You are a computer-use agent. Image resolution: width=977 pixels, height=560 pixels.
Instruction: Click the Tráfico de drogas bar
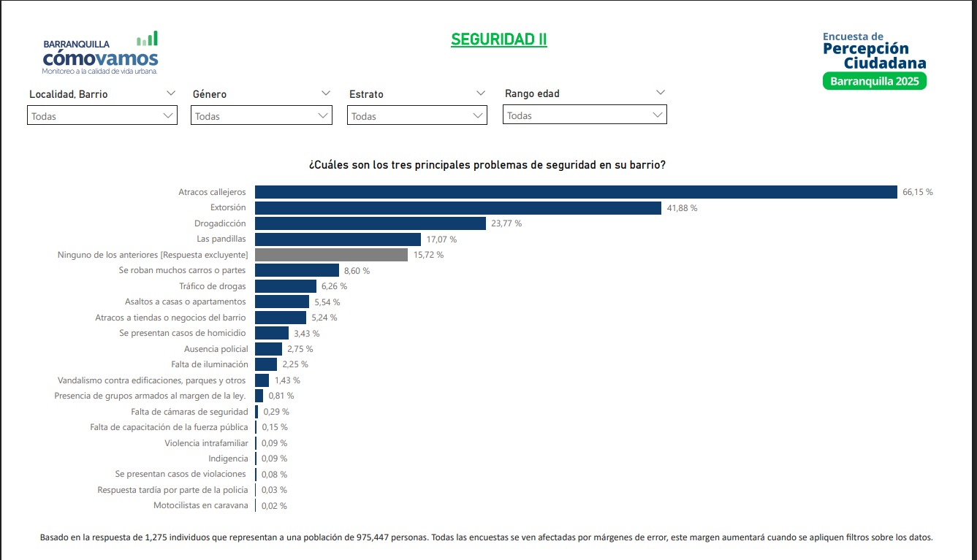286,286
